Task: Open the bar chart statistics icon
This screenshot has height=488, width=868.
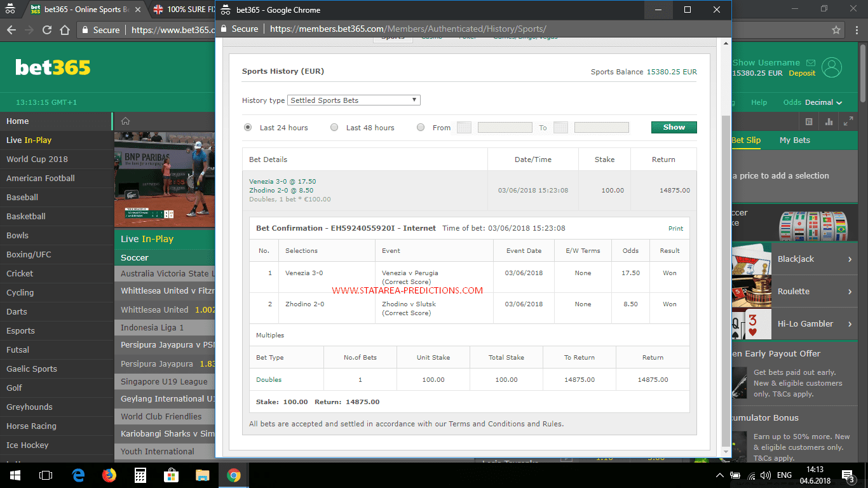Action: [829, 121]
